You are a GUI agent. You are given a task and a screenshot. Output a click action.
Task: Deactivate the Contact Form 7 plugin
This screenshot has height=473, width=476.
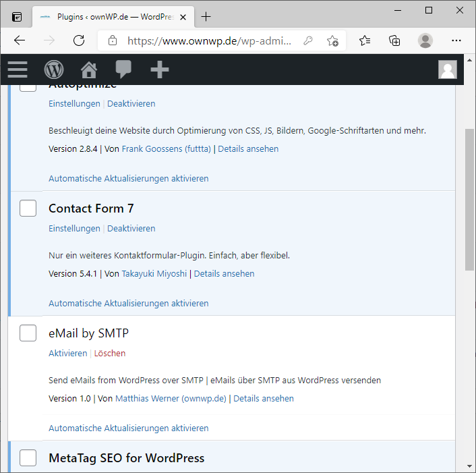(131, 229)
